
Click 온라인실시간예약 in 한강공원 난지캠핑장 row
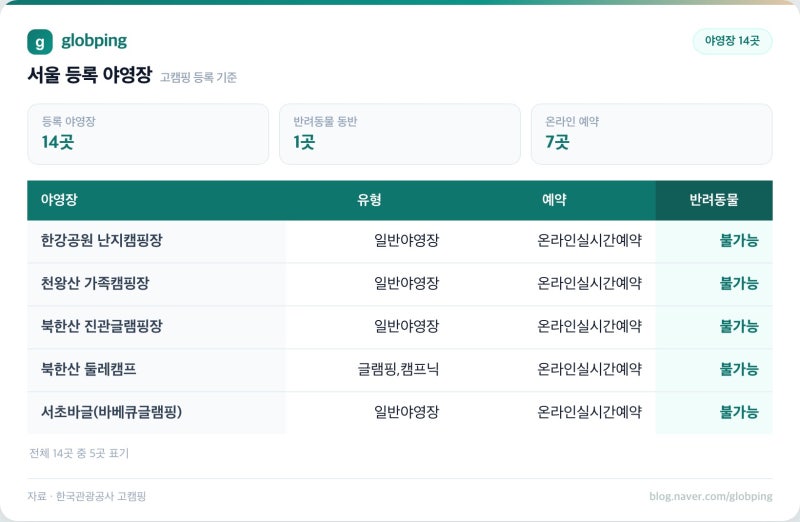[x=589, y=240]
